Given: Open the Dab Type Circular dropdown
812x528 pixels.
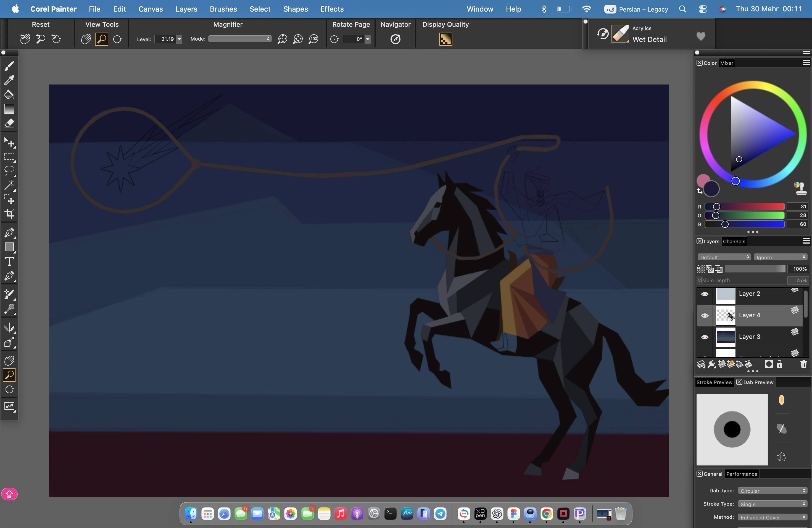Looking at the screenshot, I should (x=773, y=490).
